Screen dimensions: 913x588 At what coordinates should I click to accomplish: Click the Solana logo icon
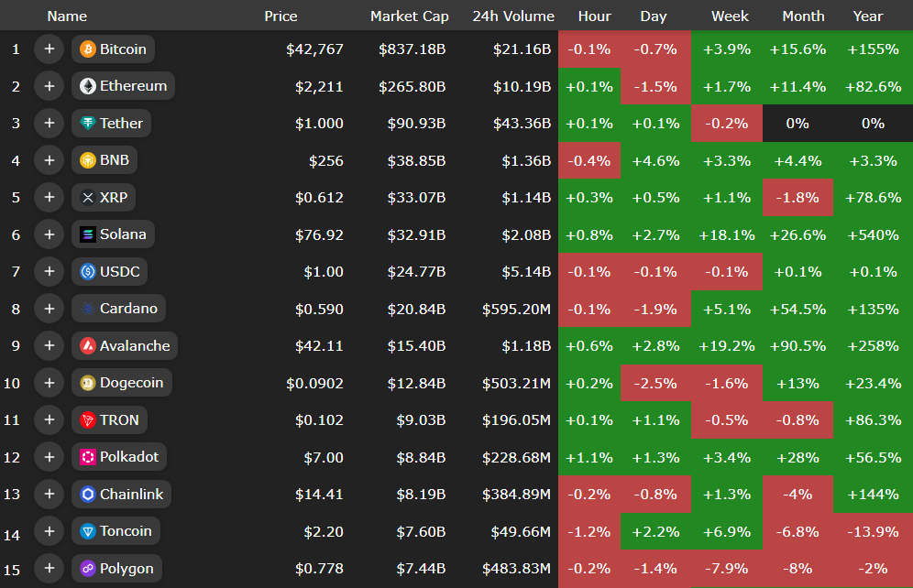88,234
